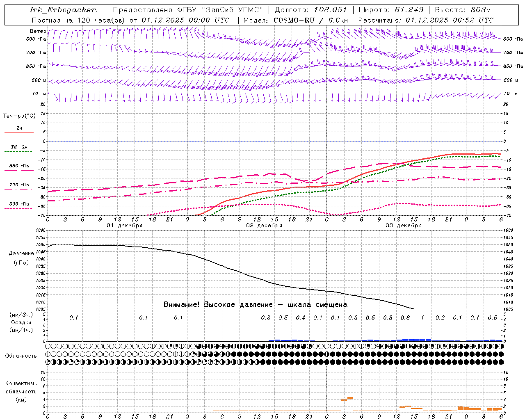Click the station name Irk_Erbogachen in the header
Screen dimensions: 525x420
(63, 10)
